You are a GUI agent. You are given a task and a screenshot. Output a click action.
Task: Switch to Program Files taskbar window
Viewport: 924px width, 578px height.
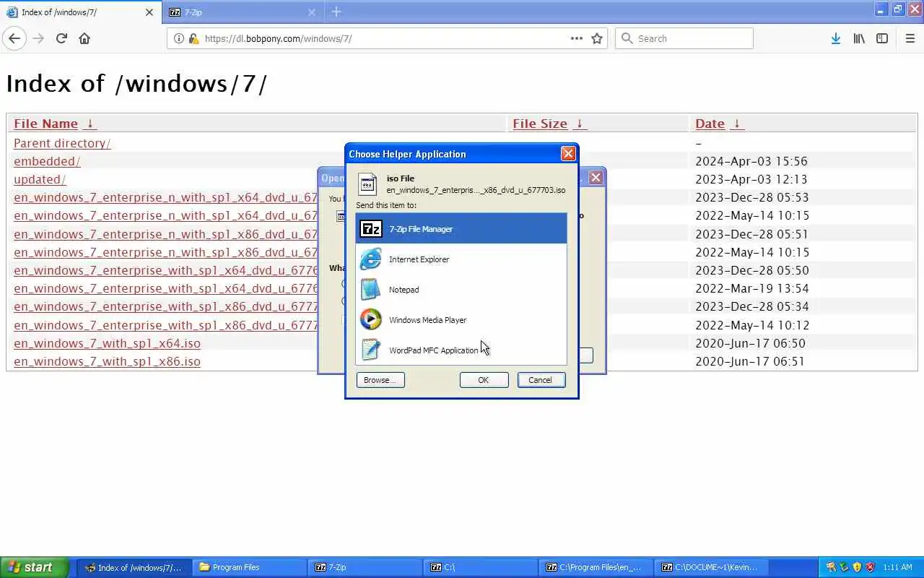point(249,567)
